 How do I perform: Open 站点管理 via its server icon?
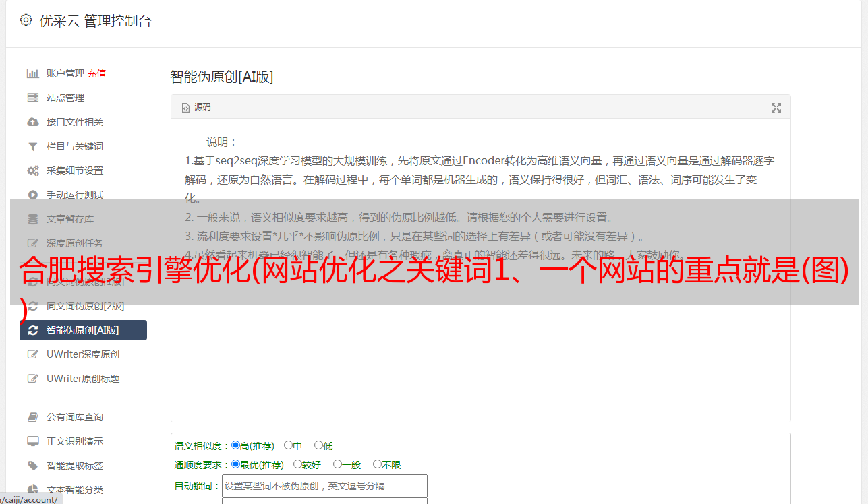tap(32, 98)
